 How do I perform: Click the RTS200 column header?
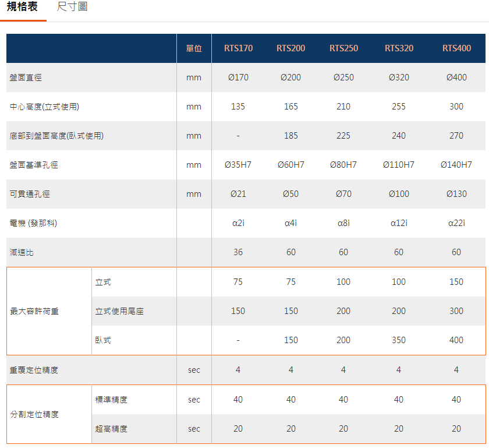(x=290, y=48)
